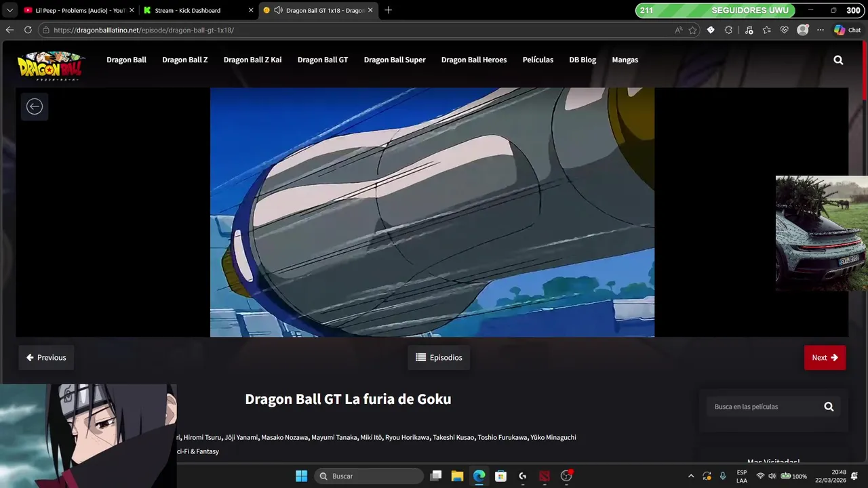
Task: Open Dragon Ball Heroes menu item
Action: [x=474, y=60]
